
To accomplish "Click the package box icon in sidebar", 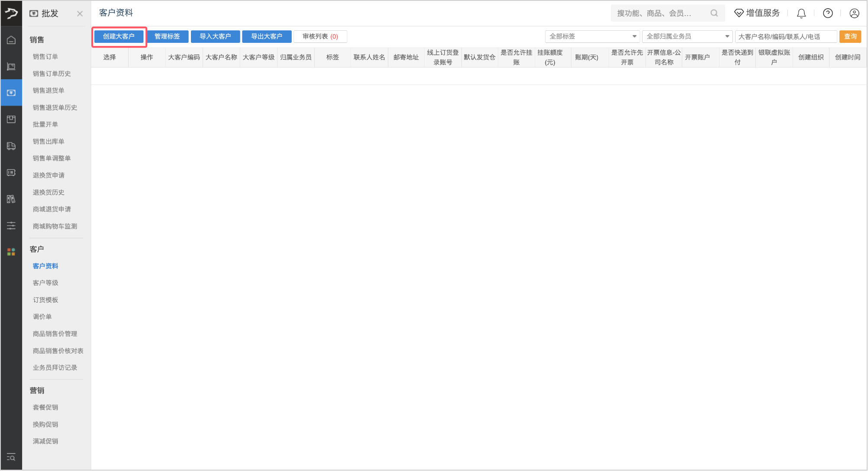I will coord(11,119).
